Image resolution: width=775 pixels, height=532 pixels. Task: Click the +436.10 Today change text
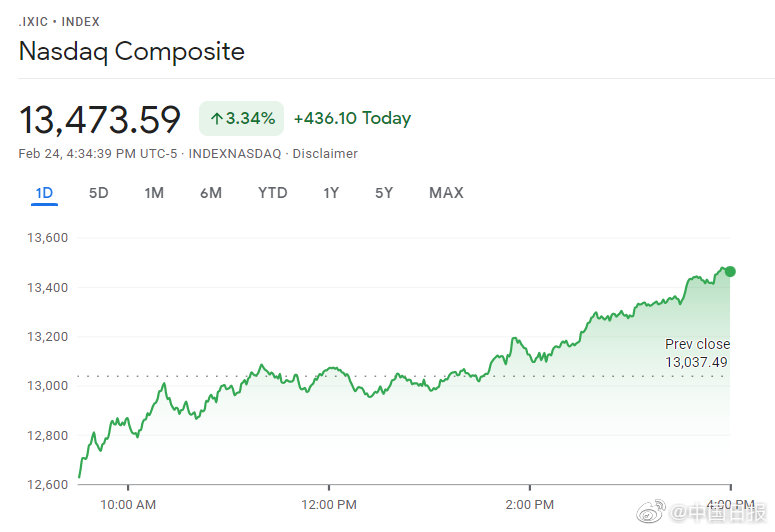(352, 118)
